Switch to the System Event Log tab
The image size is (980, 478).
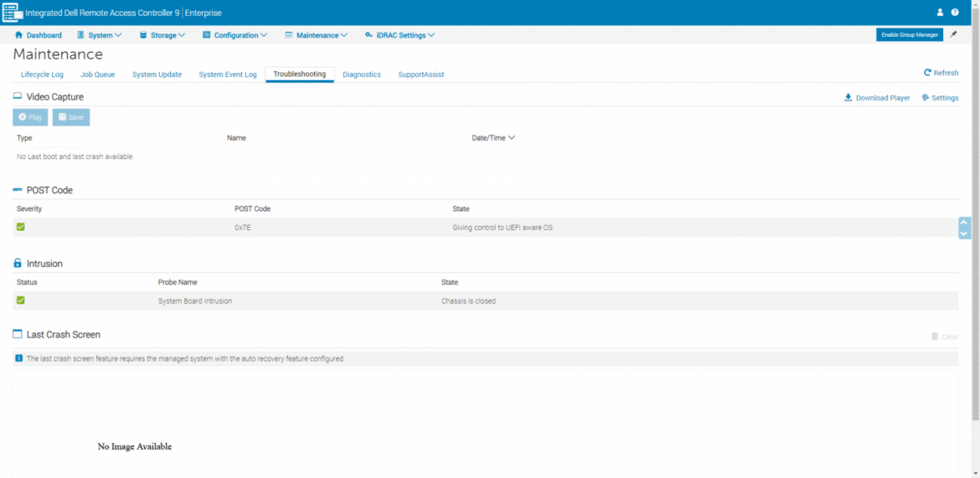coord(228,75)
